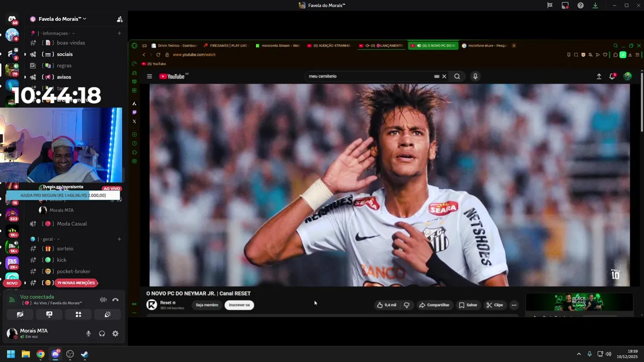Image resolution: width=644 pixels, height=362 pixels.
Task: Open the YouTube account avatar menu
Action: [x=627, y=76]
